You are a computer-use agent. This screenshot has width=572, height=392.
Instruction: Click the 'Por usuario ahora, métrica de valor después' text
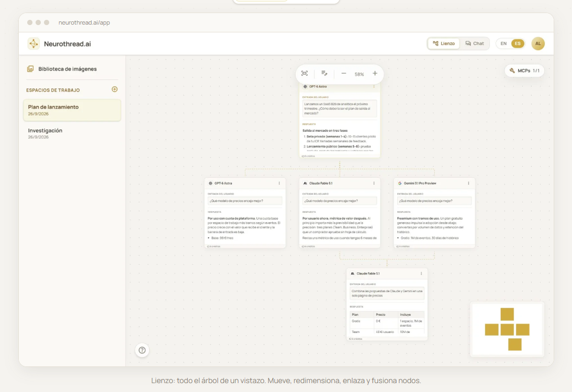pos(334,218)
